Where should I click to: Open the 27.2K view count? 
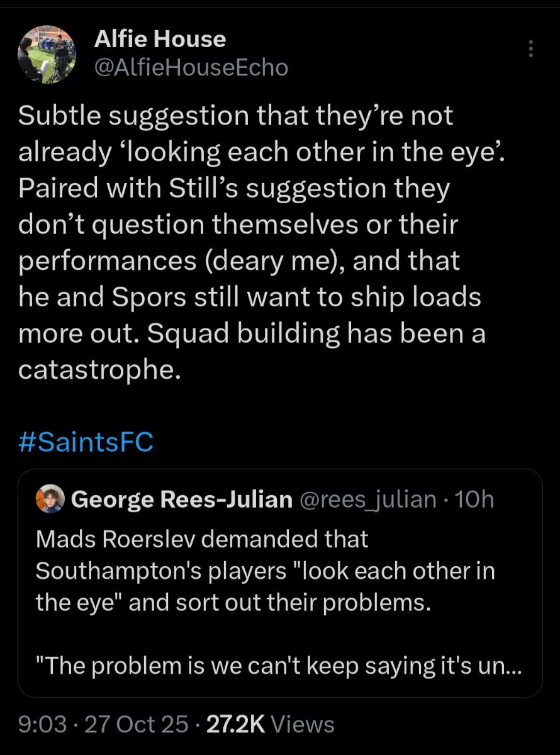tap(235, 724)
